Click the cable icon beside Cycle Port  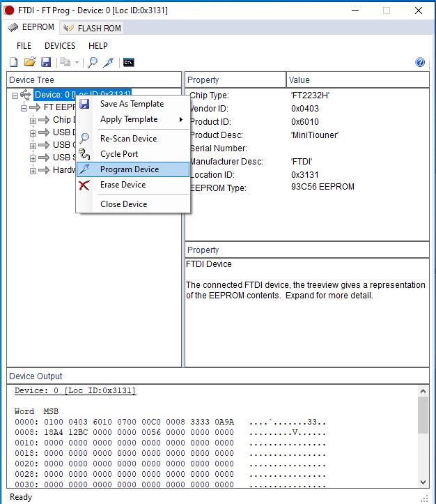[x=84, y=154]
